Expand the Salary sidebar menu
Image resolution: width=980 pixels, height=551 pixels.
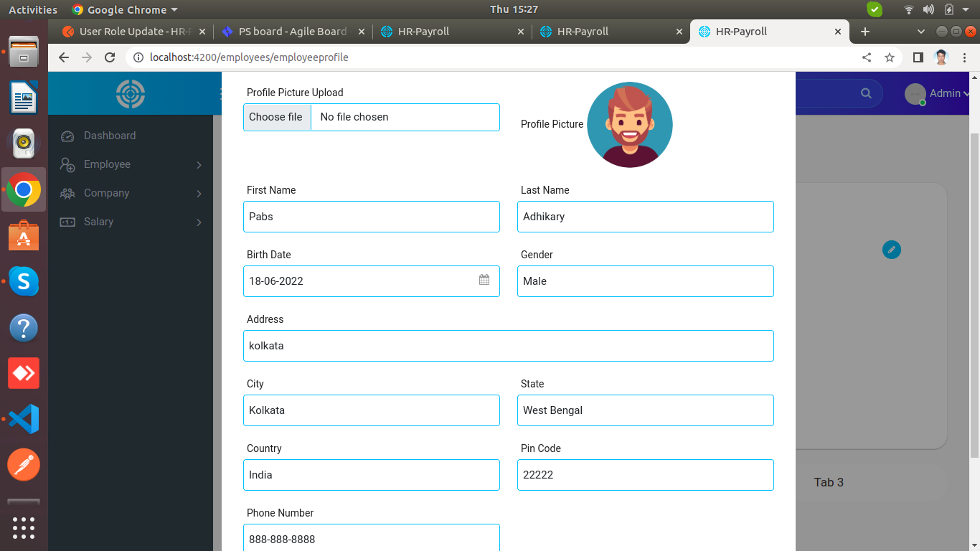[x=131, y=222]
